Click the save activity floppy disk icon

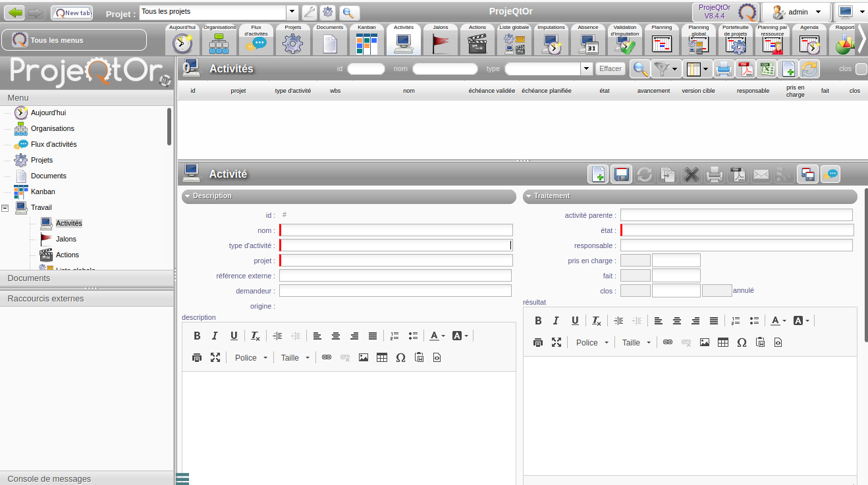click(x=621, y=174)
